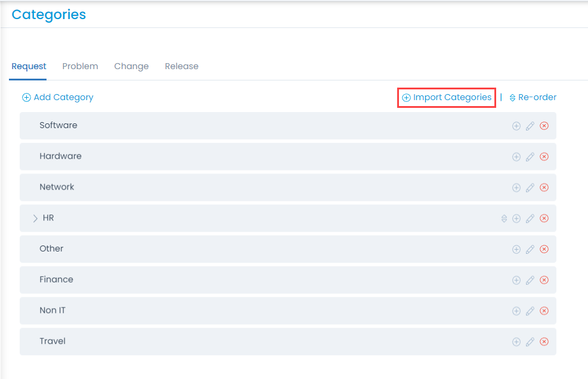
Task: Edit the Travel category
Action: click(530, 342)
